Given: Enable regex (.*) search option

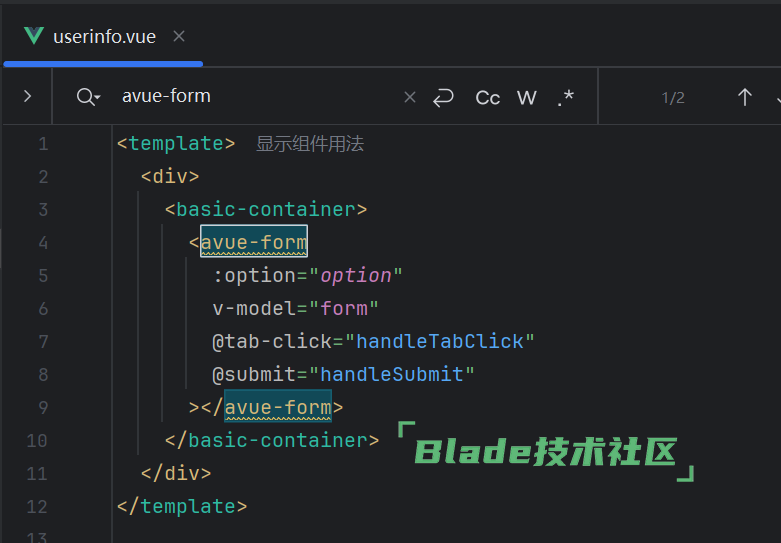Looking at the screenshot, I should pos(566,97).
